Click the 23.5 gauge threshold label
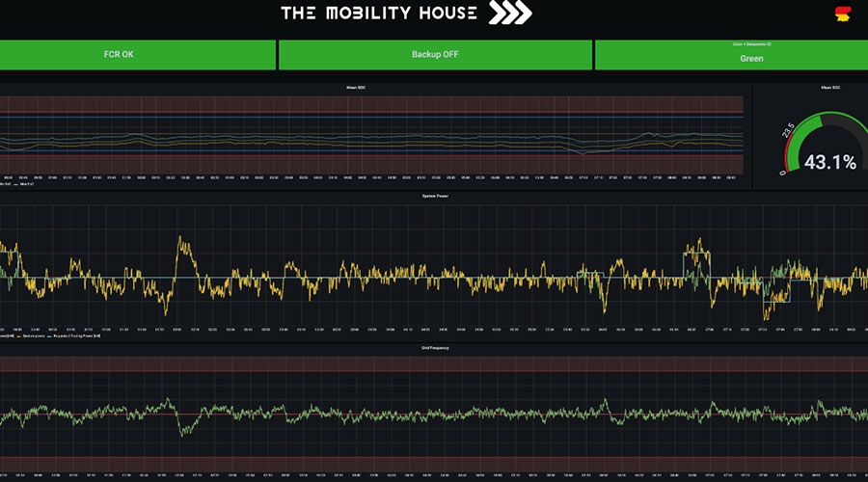This screenshot has height=482, width=868. click(x=788, y=130)
